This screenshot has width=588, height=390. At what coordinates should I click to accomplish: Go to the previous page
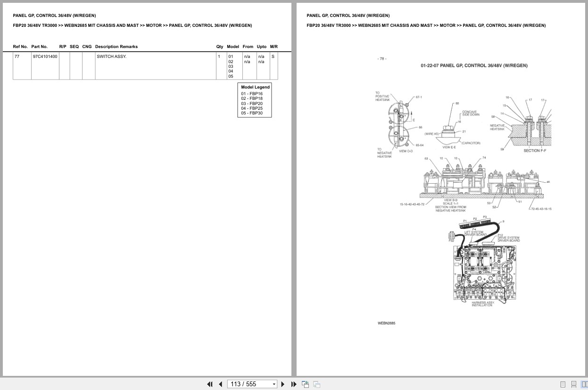click(220, 384)
